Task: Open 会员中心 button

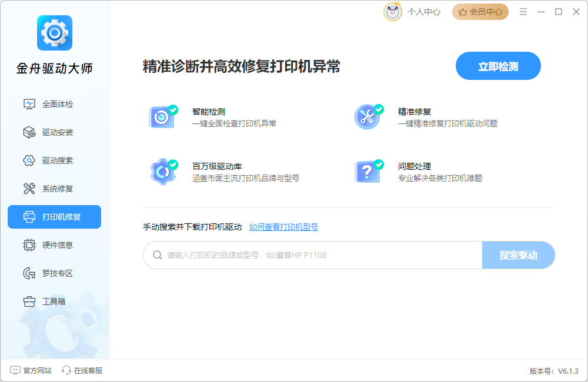Action: click(480, 12)
